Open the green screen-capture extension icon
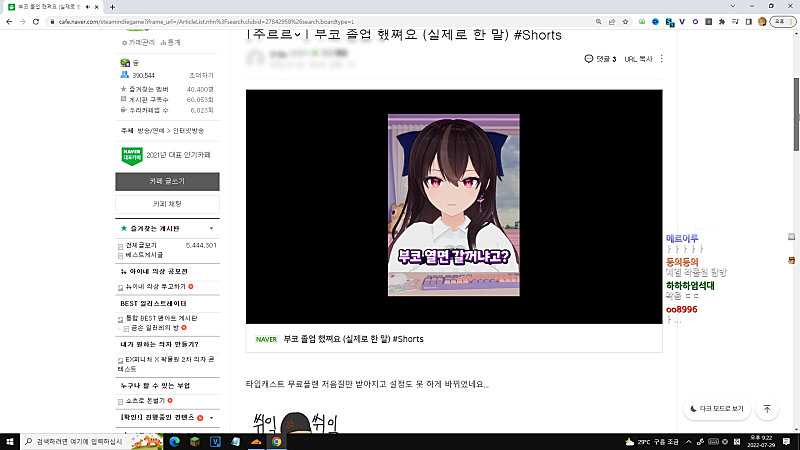This screenshot has width=800, height=450. point(642,21)
